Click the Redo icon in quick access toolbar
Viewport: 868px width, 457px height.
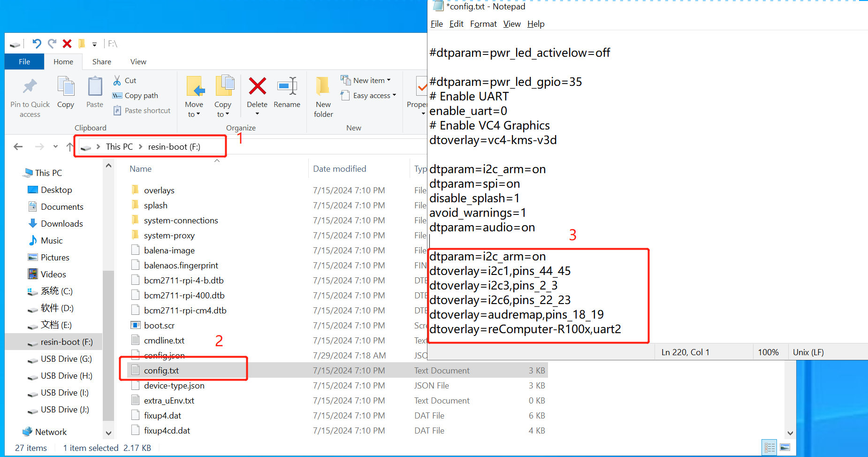pyautogui.click(x=52, y=44)
